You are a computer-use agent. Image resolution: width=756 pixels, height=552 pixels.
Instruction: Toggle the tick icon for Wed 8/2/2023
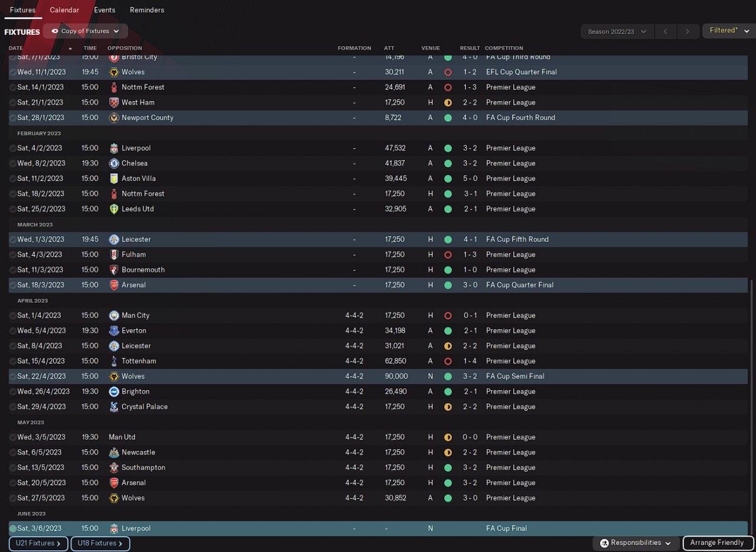[x=13, y=163]
